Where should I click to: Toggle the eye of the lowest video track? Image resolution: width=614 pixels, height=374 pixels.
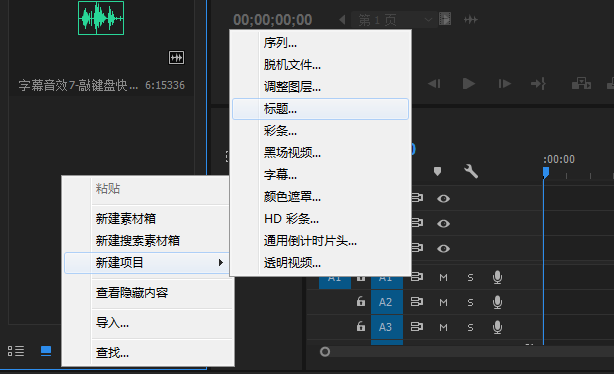point(443,249)
